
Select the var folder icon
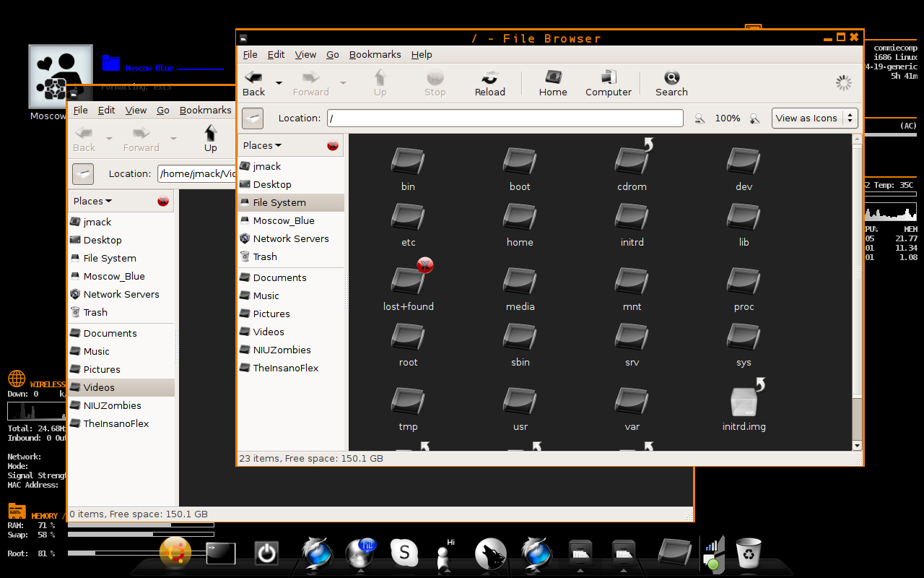coord(632,401)
